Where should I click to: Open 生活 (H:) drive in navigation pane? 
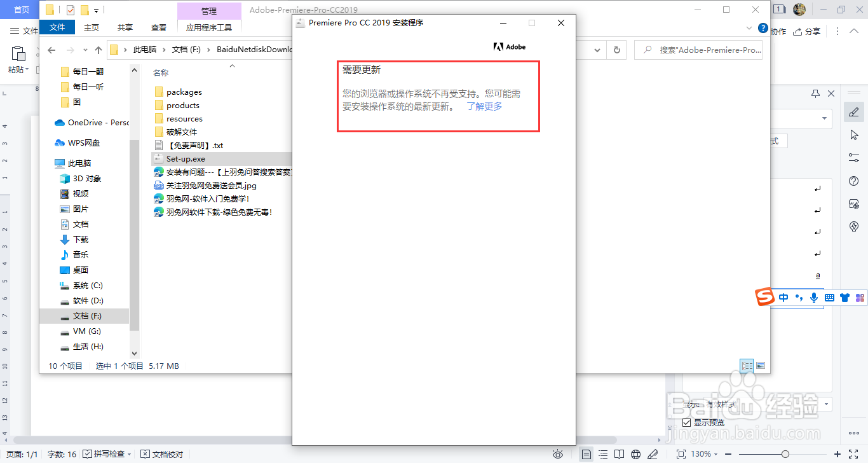click(81, 347)
